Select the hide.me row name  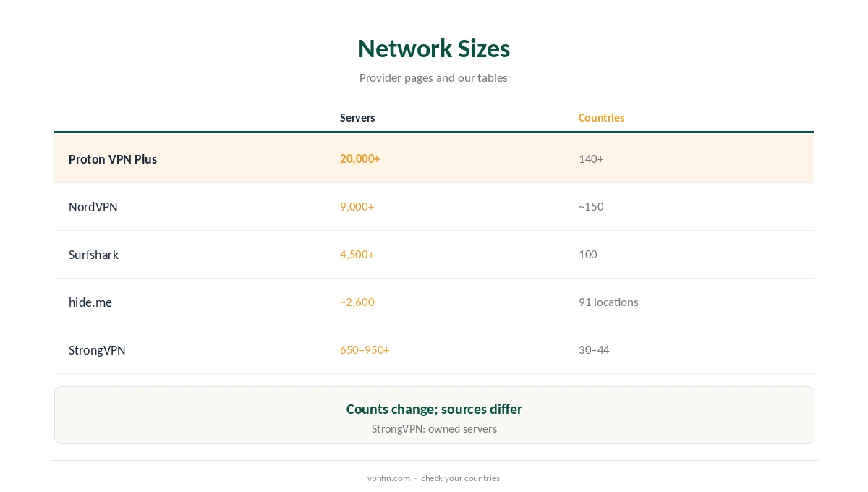90,302
